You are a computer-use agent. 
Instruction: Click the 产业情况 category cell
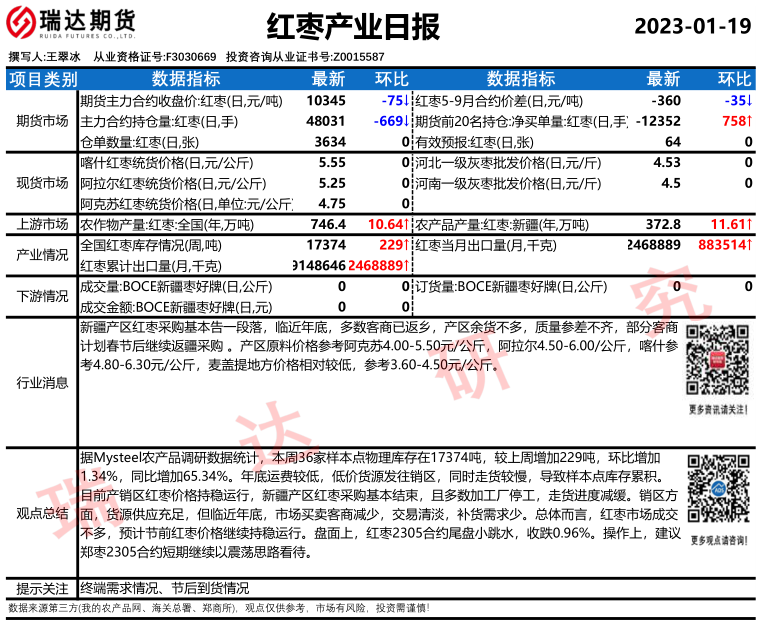pos(40,255)
